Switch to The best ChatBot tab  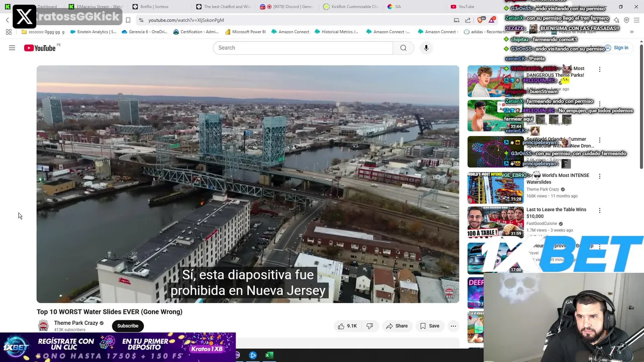223,7
